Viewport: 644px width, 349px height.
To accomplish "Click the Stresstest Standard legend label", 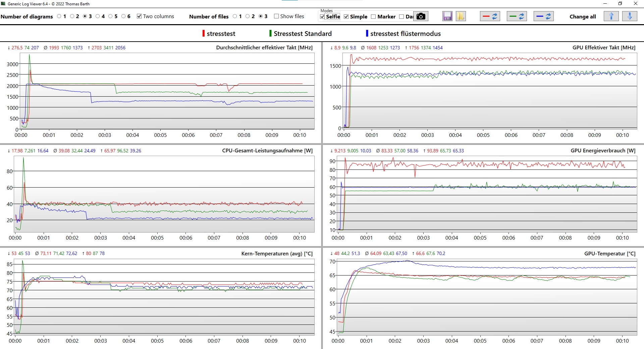I will 302,34.
